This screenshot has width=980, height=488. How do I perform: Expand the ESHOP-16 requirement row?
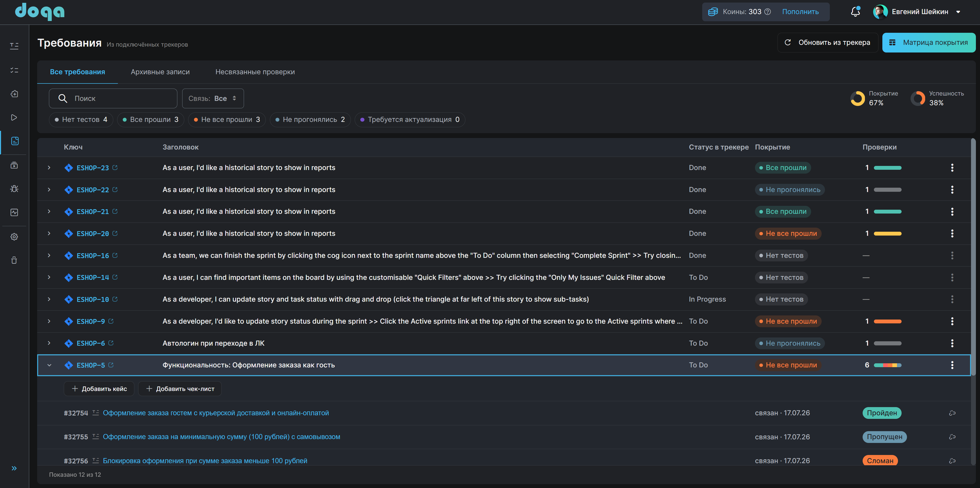pyautogui.click(x=49, y=256)
